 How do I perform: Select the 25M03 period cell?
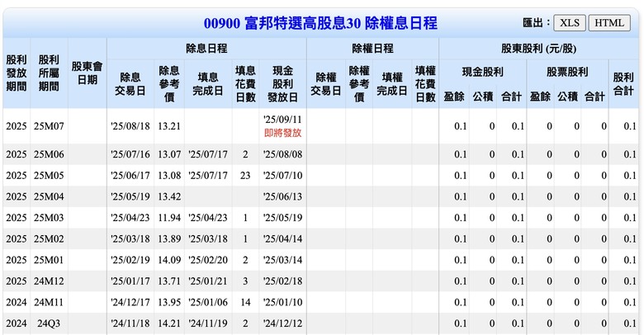point(49,218)
